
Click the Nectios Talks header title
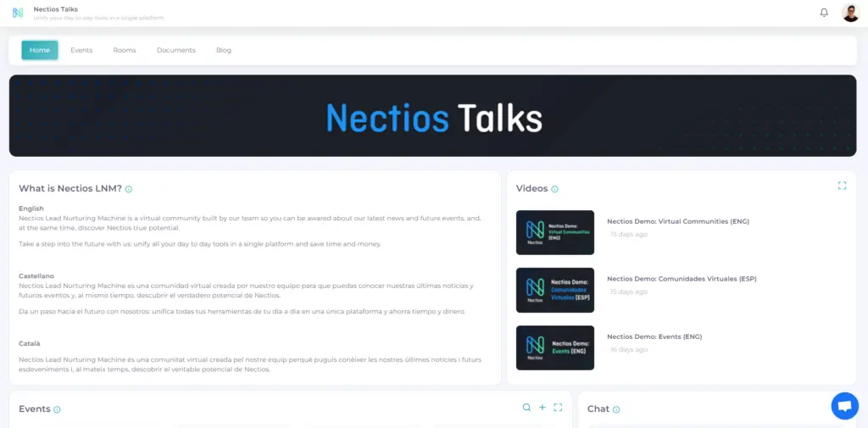pyautogui.click(x=56, y=8)
